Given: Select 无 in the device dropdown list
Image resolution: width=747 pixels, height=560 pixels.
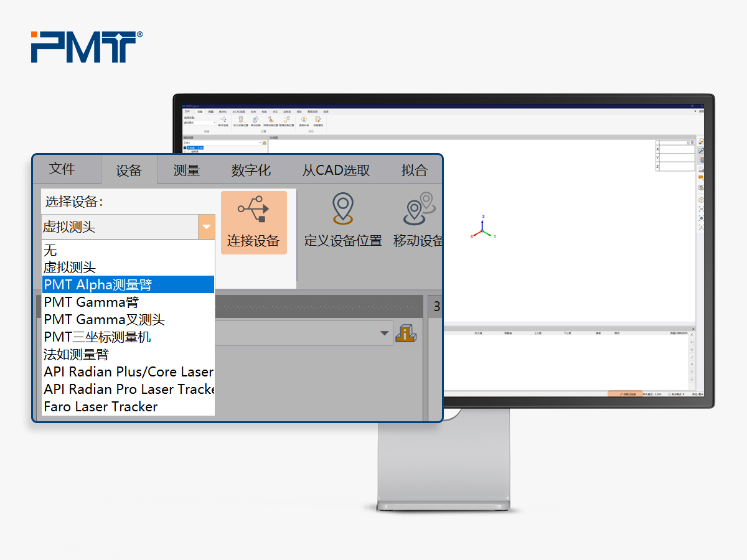Looking at the screenshot, I should tap(128, 250).
